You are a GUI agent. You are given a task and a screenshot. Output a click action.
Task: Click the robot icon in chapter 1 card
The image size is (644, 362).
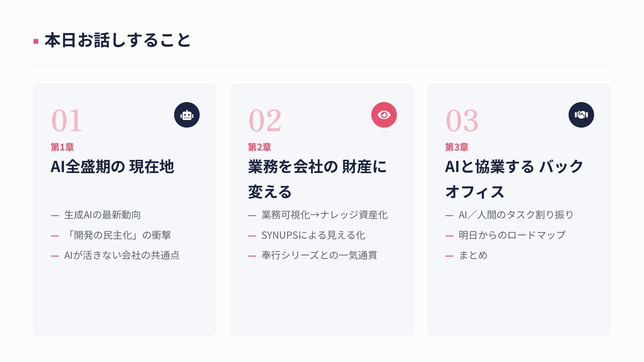(187, 115)
